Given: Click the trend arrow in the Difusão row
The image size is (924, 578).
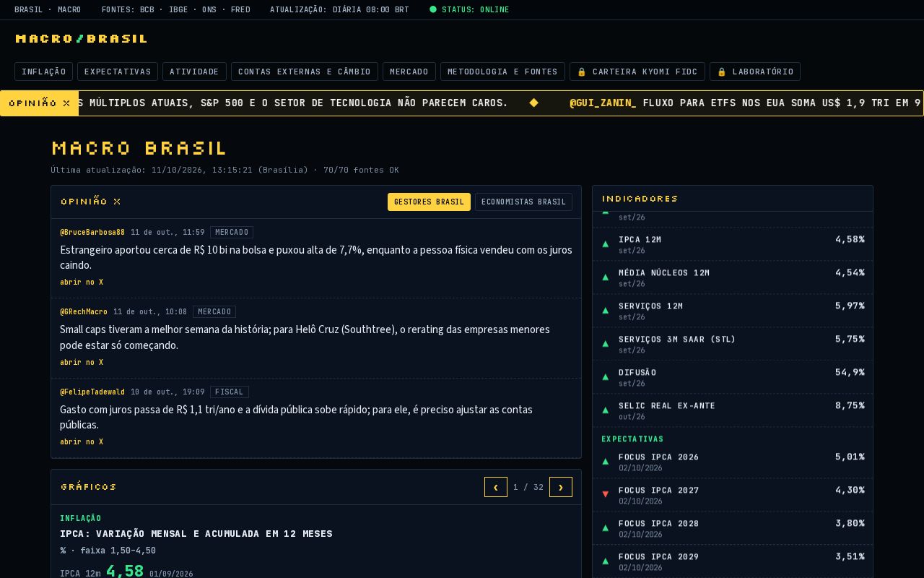Looking at the screenshot, I should point(606,377).
